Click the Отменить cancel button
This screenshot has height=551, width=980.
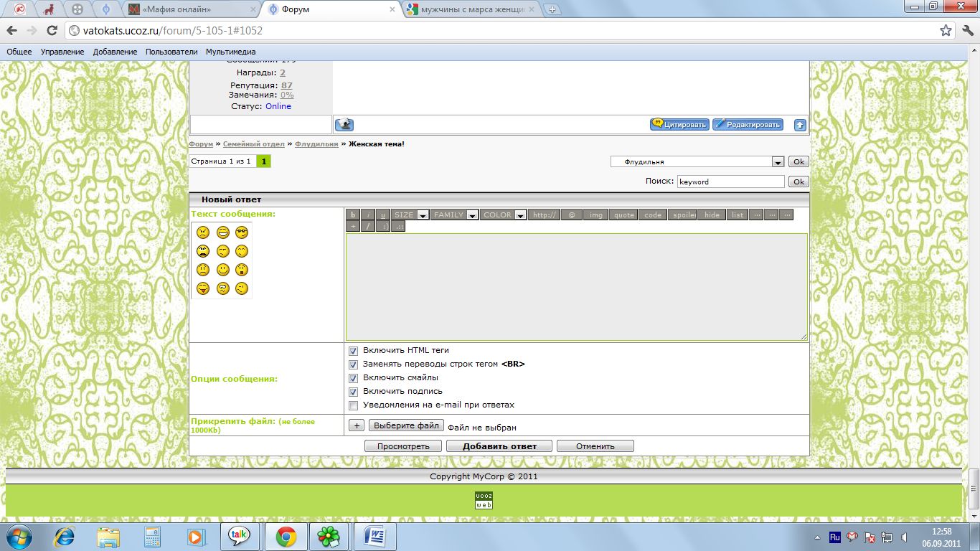(595, 446)
